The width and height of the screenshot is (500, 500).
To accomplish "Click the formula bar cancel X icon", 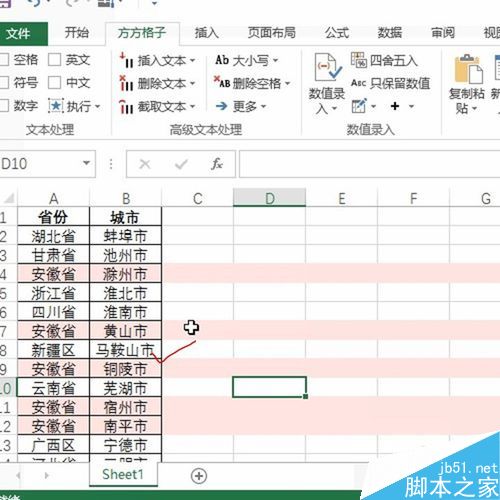I will point(145,164).
